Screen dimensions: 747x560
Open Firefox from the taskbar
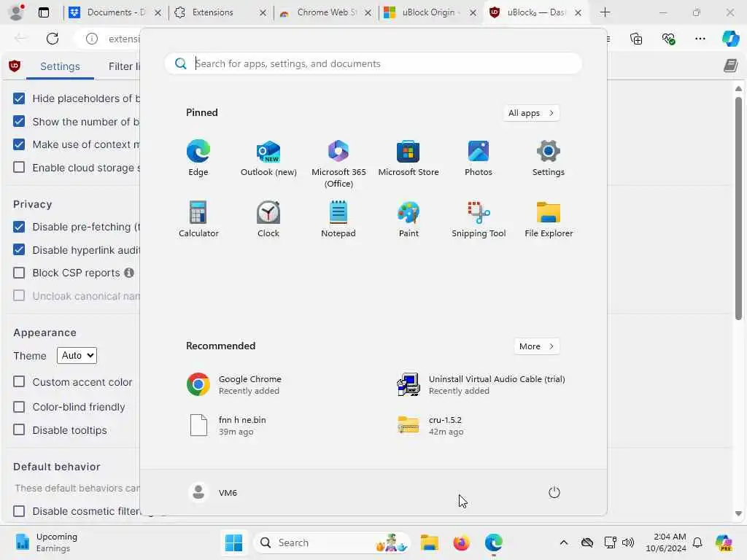pyautogui.click(x=461, y=542)
